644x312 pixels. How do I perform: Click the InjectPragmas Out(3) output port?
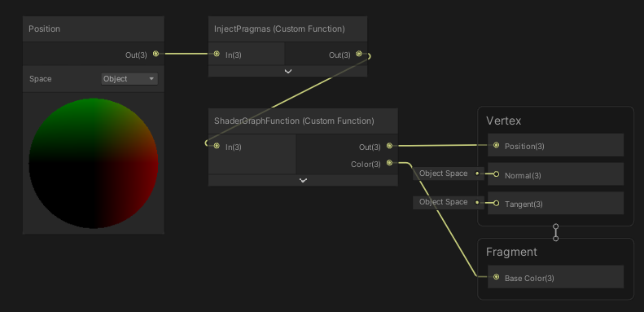pos(359,54)
